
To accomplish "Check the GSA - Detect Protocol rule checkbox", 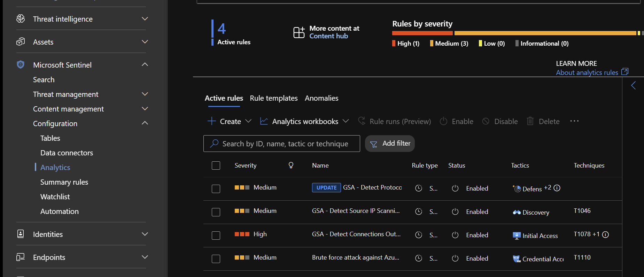I will (x=216, y=189).
